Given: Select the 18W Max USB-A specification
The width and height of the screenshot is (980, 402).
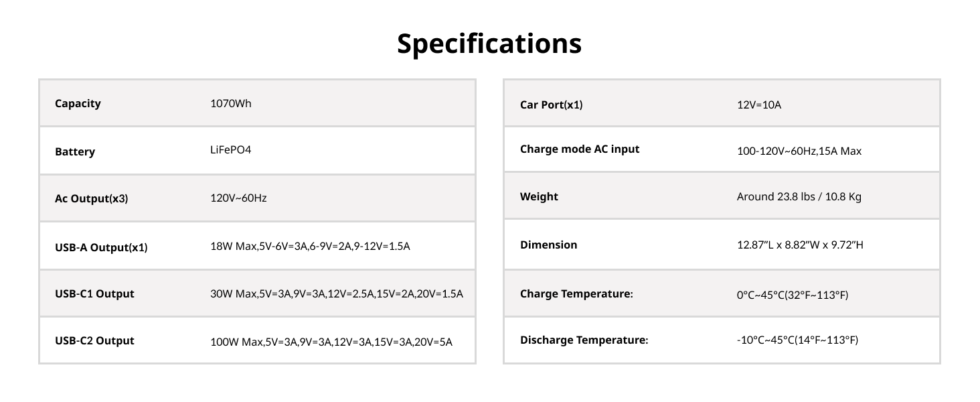Looking at the screenshot, I should [x=310, y=247].
